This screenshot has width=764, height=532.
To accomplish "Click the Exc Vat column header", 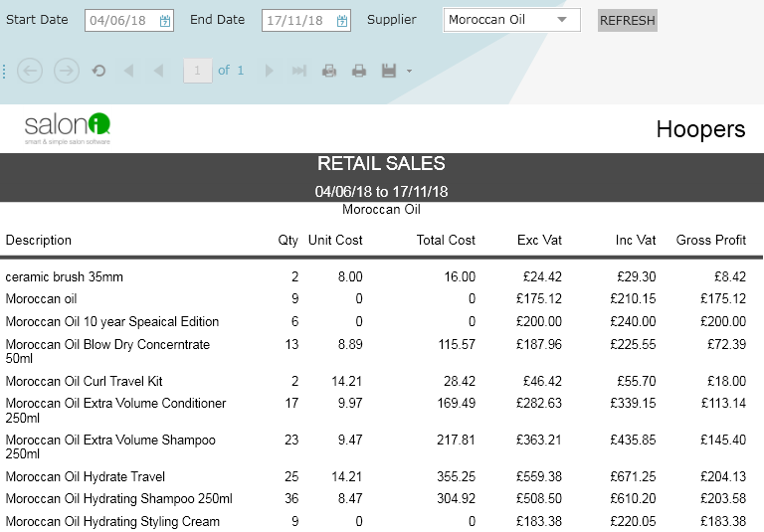I will click(x=539, y=241).
